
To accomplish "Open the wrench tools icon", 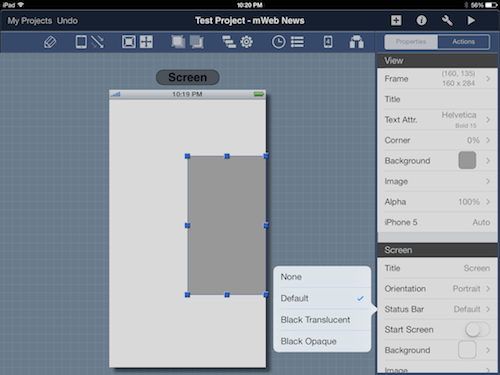I will (x=447, y=21).
